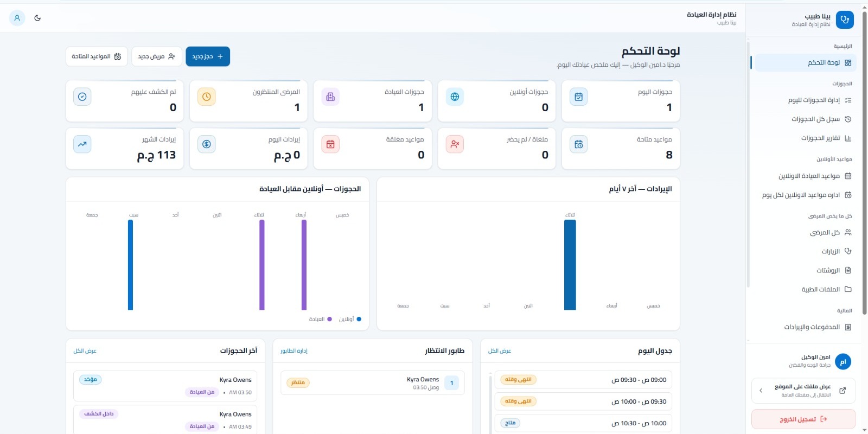
Task: Click ملغاة / لم يحضر user-x icon
Action: pyautogui.click(x=455, y=144)
